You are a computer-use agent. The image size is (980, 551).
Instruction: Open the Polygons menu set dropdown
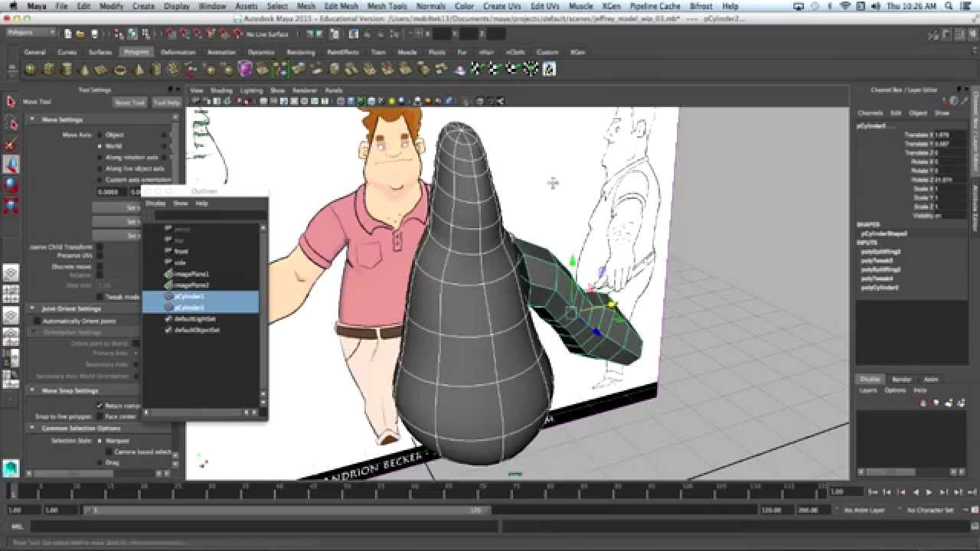[x=31, y=33]
